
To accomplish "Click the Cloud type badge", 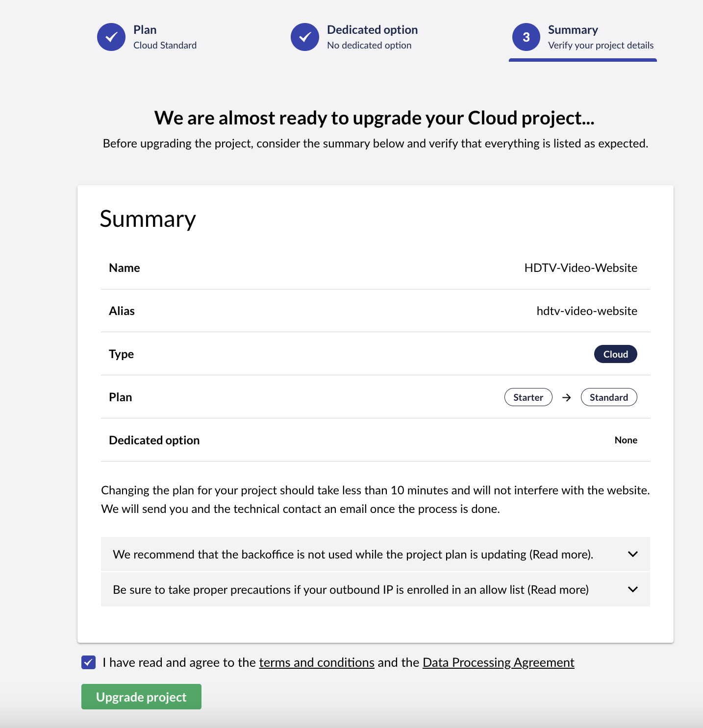I will 616,354.
